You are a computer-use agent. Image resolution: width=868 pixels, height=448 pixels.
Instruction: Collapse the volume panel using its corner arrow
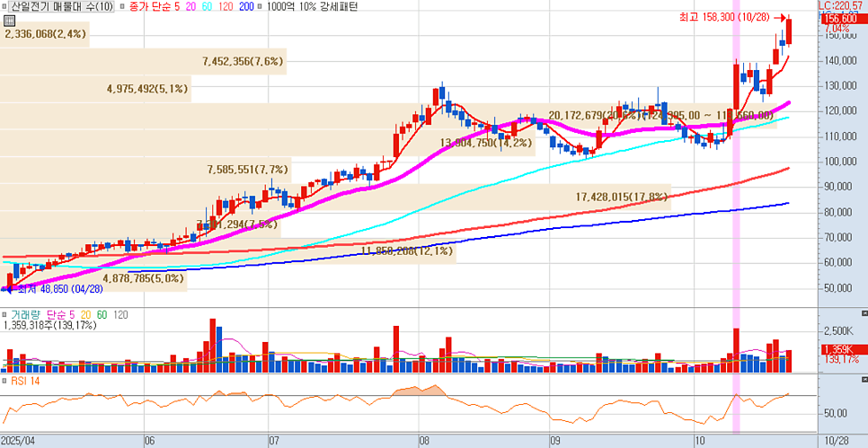tap(864, 312)
